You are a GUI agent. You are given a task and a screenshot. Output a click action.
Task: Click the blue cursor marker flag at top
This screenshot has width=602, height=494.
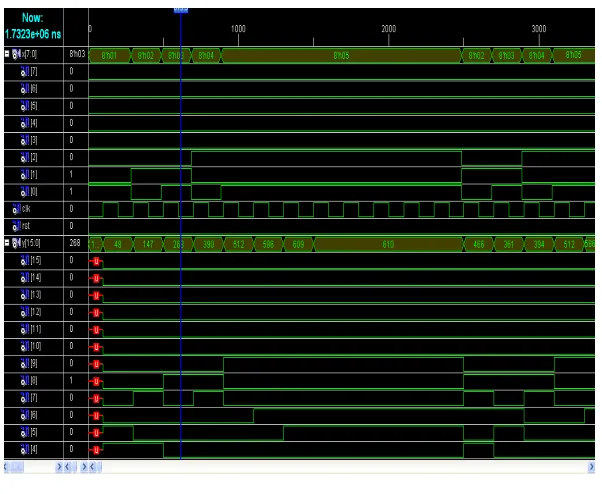click(181, 9)
